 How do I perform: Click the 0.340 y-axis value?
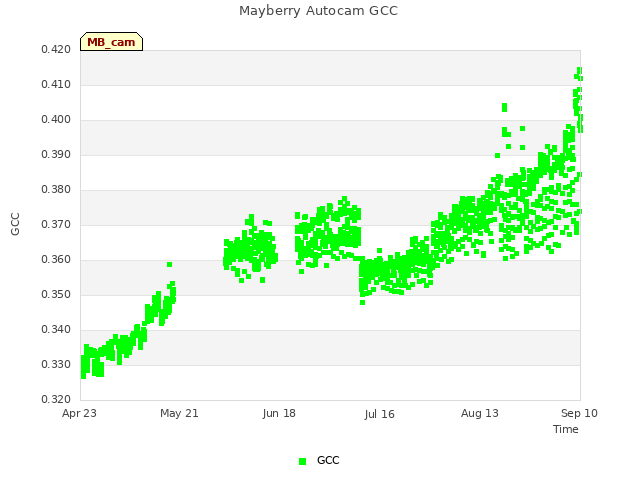pyautogui.click(x=56, y=329)
